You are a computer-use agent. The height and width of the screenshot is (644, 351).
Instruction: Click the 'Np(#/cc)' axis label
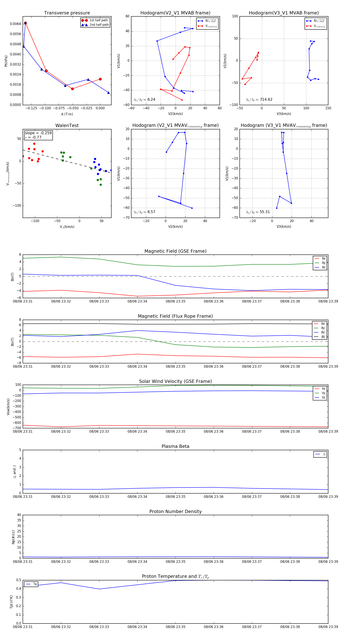point(13,537)
